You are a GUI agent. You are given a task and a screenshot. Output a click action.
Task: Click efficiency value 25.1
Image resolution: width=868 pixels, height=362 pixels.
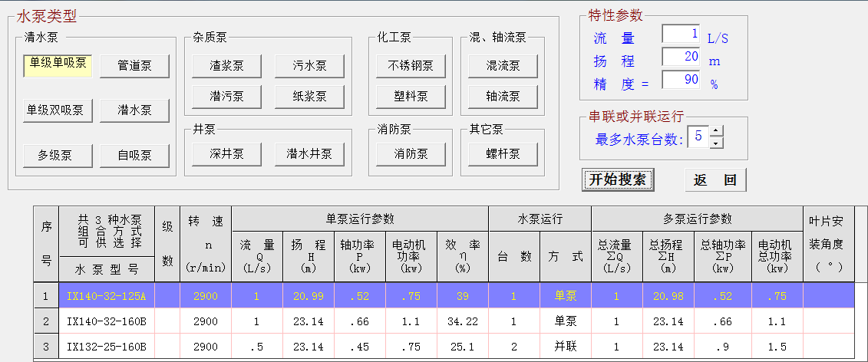[x=463, y=347]
